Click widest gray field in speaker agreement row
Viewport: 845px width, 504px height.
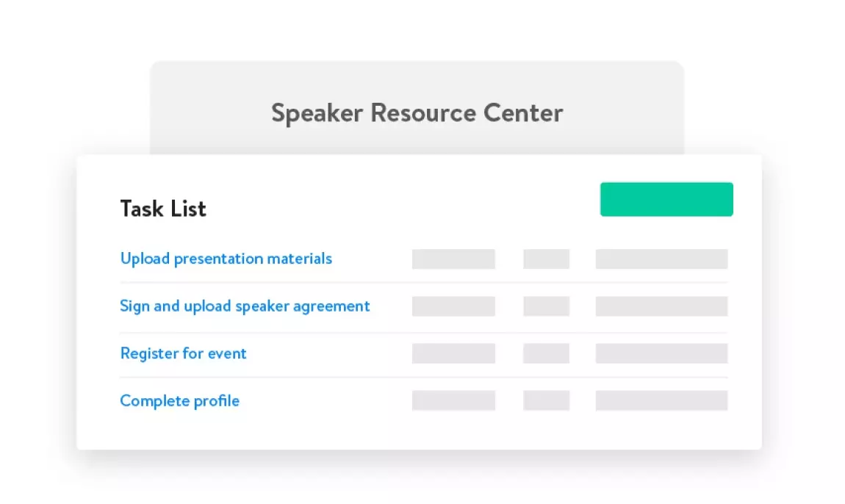(661, 306)
